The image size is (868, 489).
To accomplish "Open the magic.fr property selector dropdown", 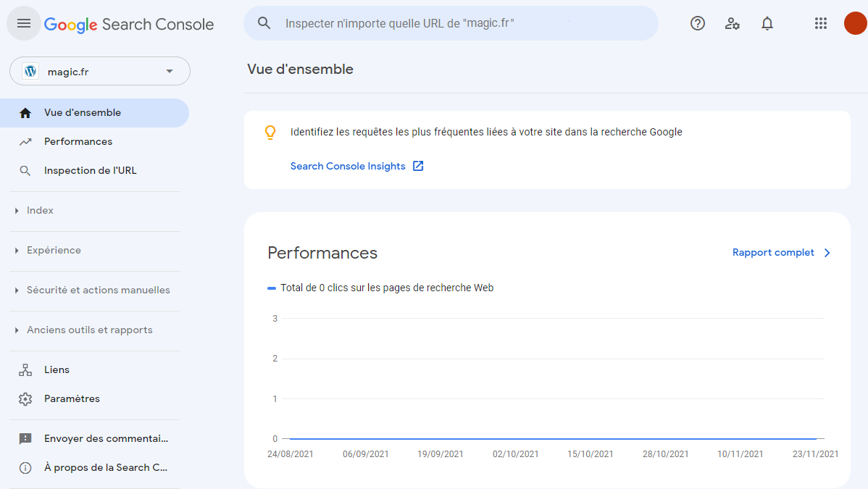I will tap(100, 72).
